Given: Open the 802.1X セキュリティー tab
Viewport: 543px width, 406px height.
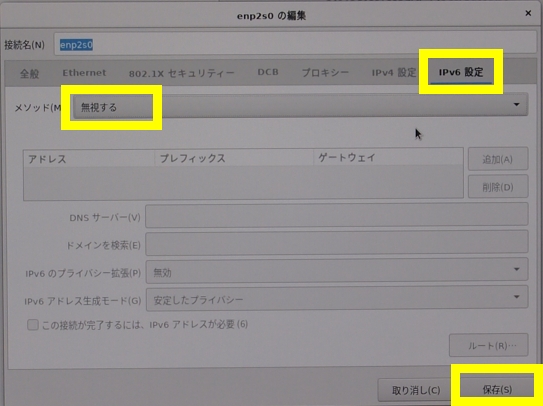Looking at the screenshot, I should click(181, 73).
